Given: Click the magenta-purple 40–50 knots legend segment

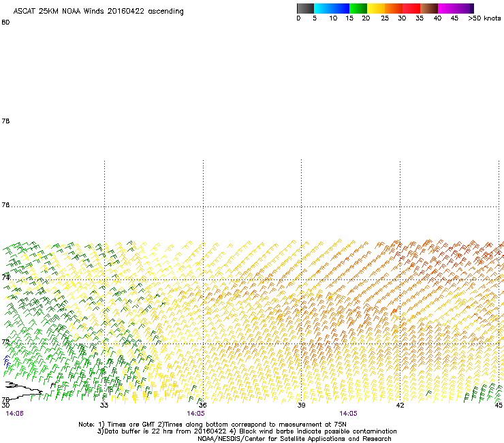Looking at the screenshot, I should click(x=456, y=8).
